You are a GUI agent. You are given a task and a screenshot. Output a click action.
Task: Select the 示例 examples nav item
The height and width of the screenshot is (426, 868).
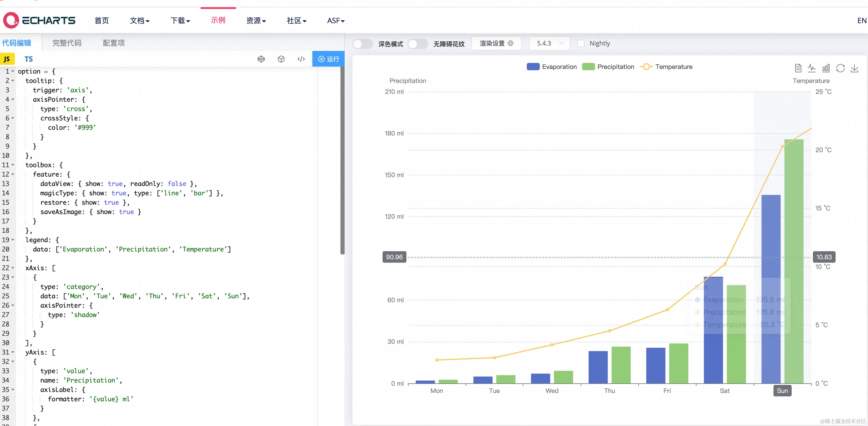coord(218,20)
